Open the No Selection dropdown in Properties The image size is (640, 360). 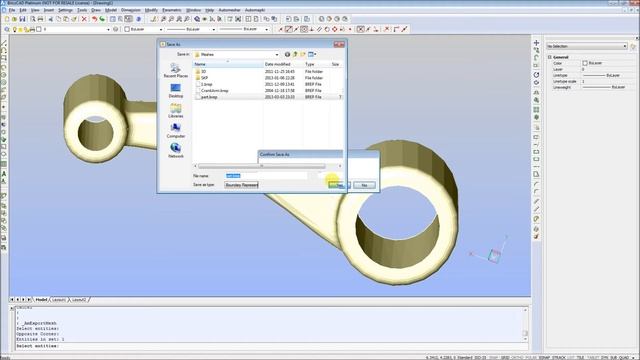pos(587,46)
